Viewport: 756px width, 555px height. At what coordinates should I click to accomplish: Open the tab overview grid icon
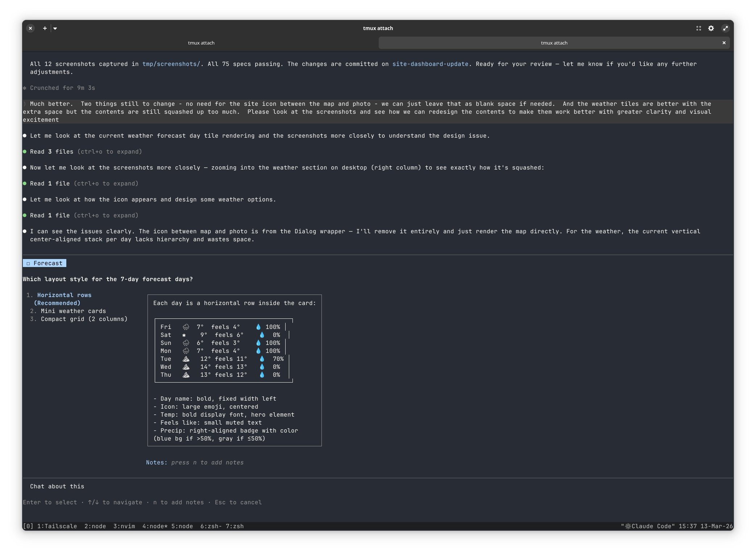698,28
